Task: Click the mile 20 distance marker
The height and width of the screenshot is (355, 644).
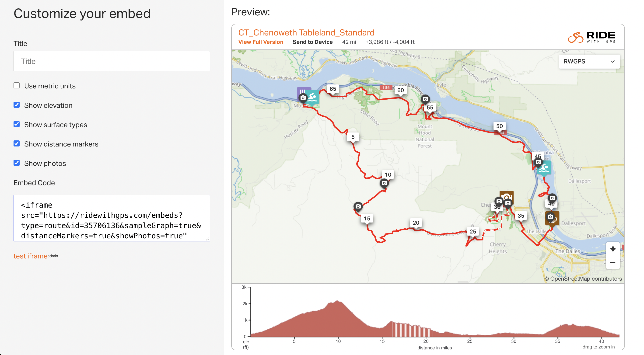Action: [x=416, y=223]
